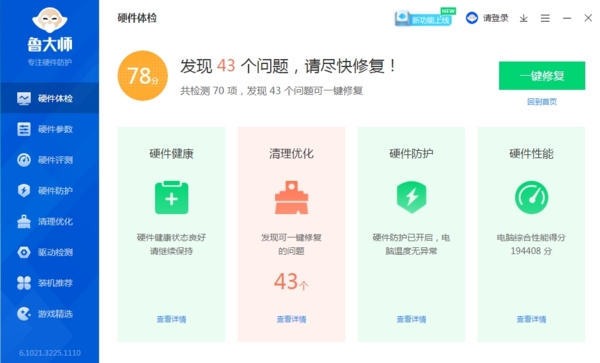Click the Lu Dashi mascot logo
600x363 pixels.
click(x=50, y=20)
